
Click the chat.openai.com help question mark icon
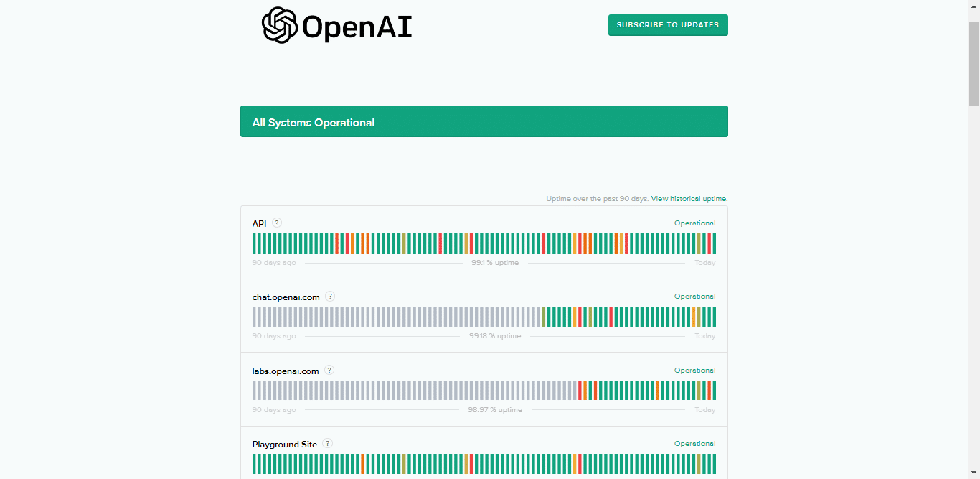tap(330, 297)
